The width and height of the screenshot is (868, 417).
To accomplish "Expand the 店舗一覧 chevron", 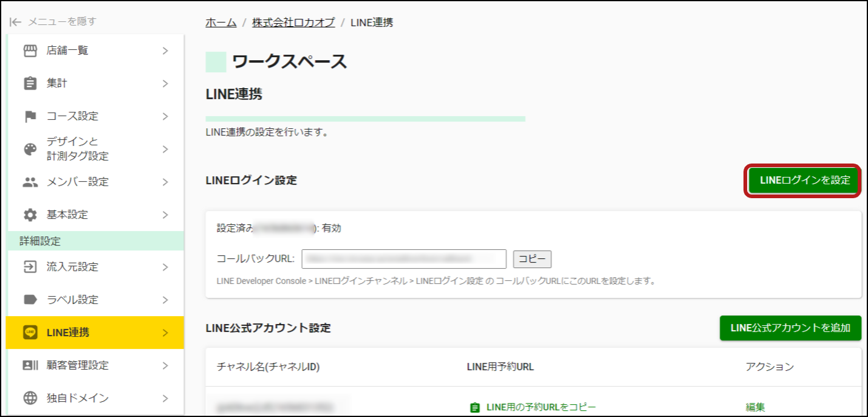I will pyautogui.click(x=165, y=51).
